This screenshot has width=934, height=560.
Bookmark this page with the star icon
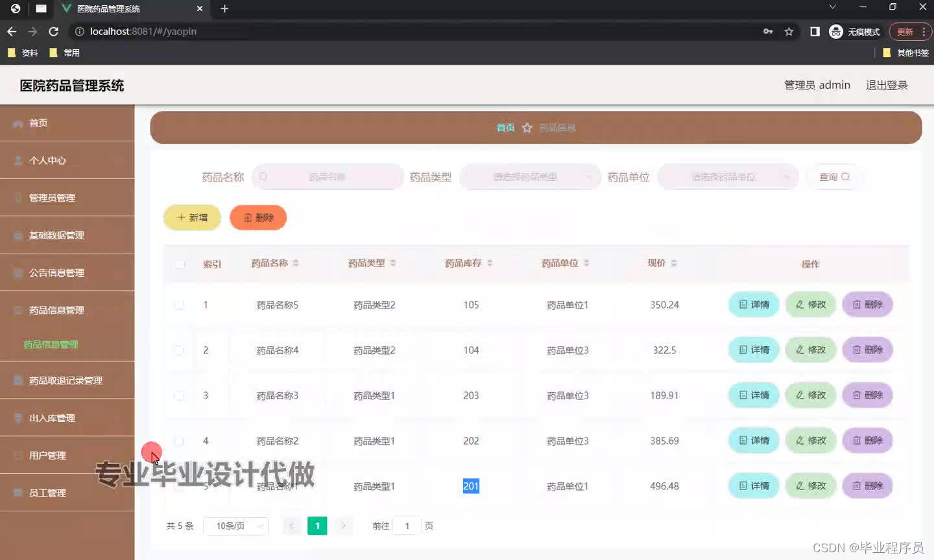789,31
